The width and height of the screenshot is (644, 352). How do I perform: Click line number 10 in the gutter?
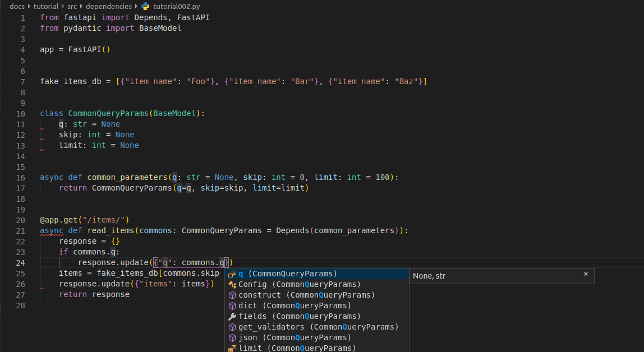(21, 113)
